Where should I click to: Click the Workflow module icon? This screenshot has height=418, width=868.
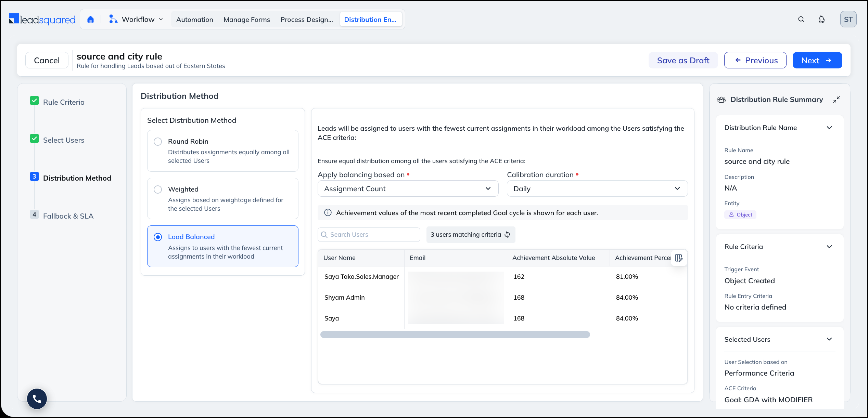click(113, 19)
